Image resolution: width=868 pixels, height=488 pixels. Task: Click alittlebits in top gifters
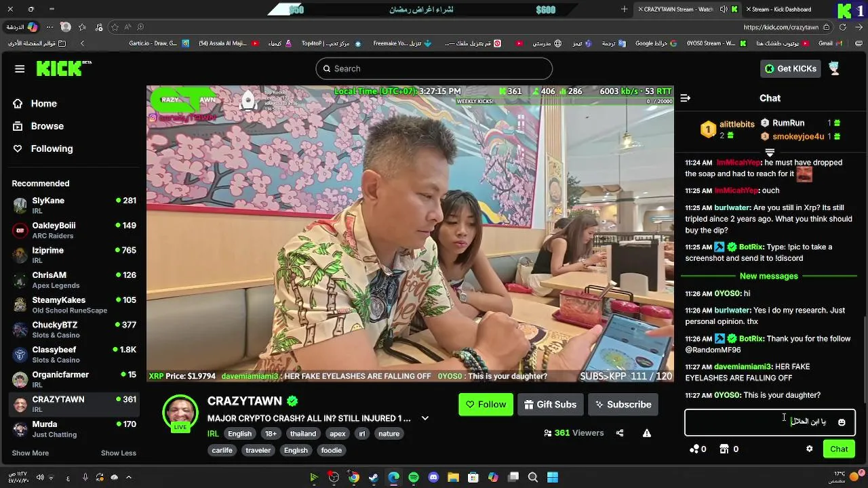tap(736, 125)
